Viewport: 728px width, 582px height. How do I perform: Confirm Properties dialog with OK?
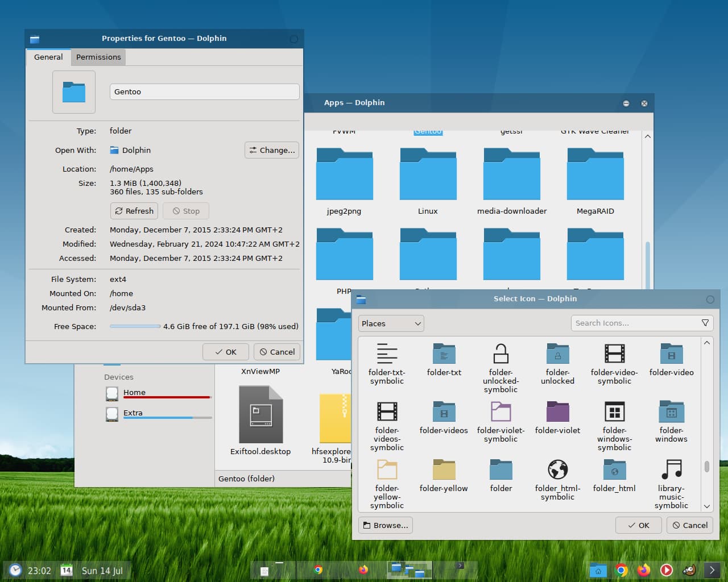(x=226, y=352)
